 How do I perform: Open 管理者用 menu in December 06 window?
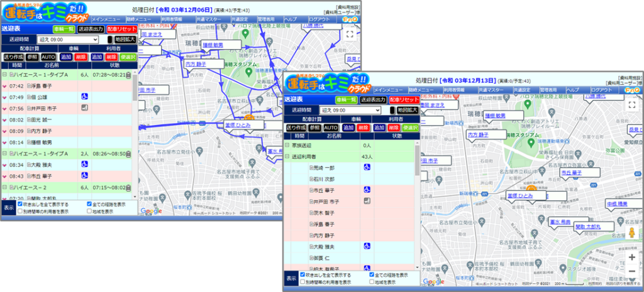click(267, 19)
